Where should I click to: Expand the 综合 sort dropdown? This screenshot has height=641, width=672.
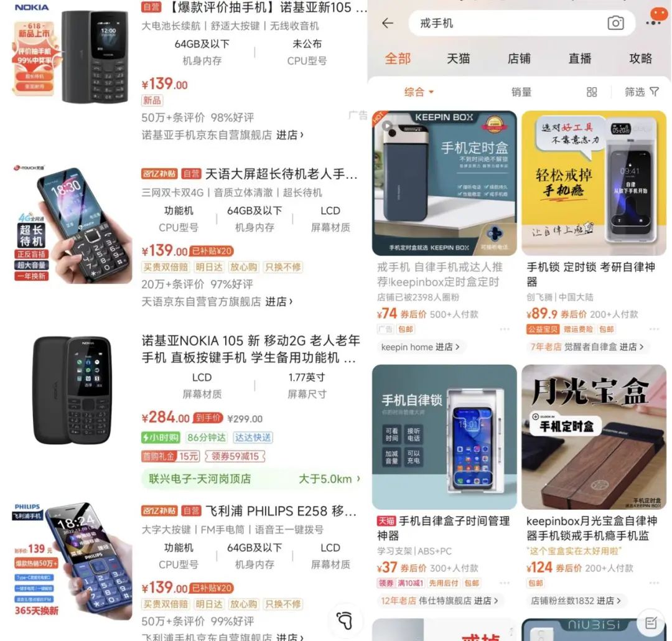(x=419, y=91)
